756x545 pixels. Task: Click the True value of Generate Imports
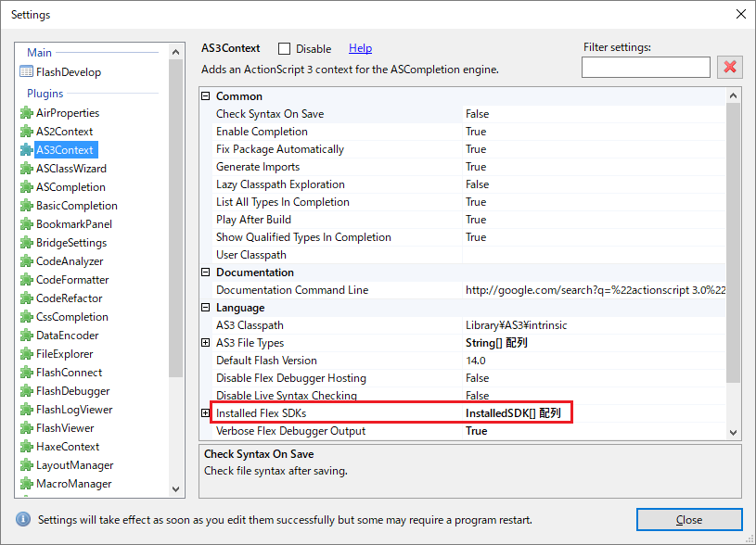476,167
